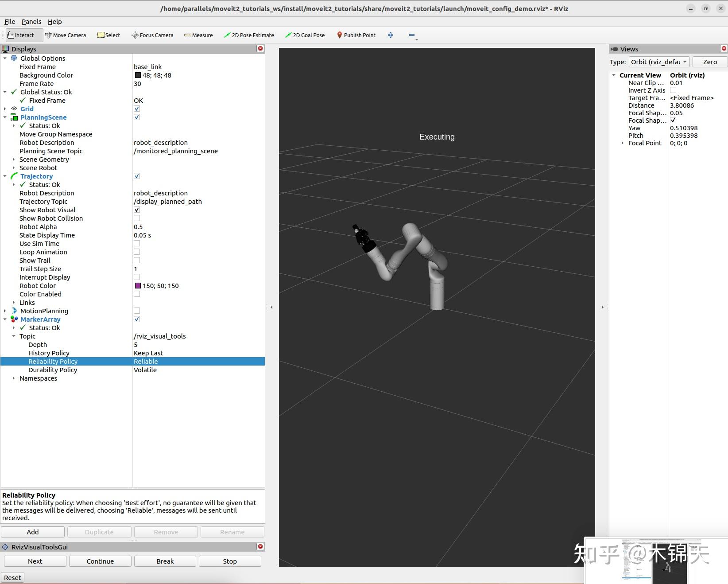
Task: Activate the Move Camera tool
Action: (x=66, y=35)
